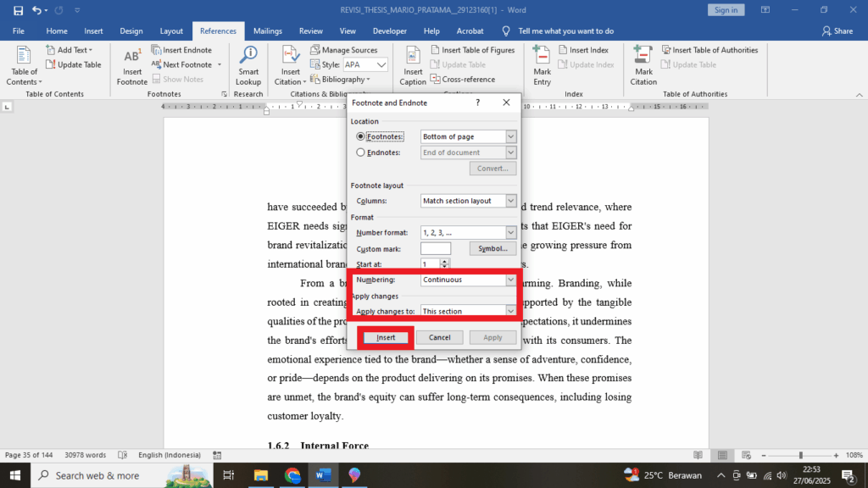868x488 pixels.
Task: Open the Apply changes to dropdown
Action: 510,311
